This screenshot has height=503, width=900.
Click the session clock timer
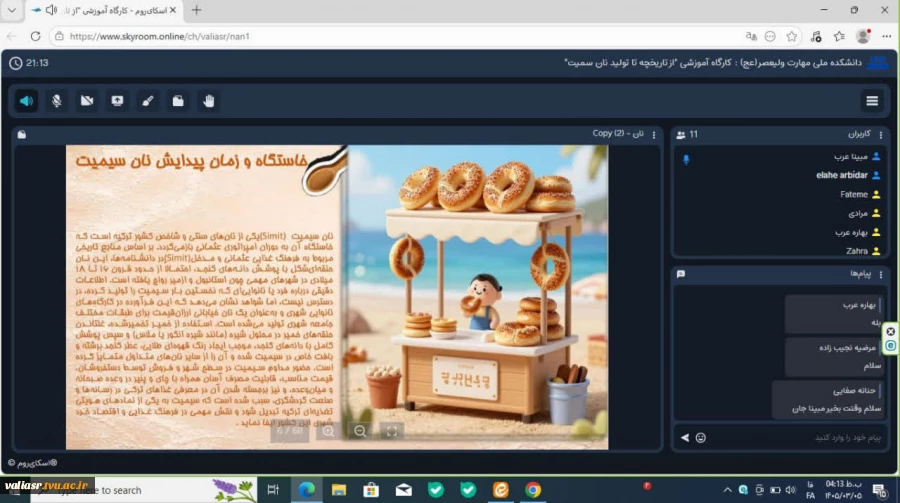(x=29, y=63)
